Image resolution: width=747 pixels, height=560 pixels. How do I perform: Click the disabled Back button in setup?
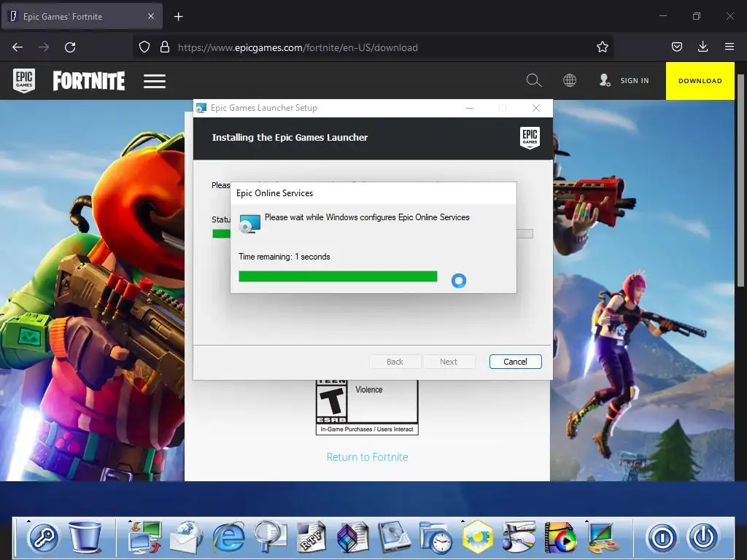pyautogui.click(x=395, y=362)
